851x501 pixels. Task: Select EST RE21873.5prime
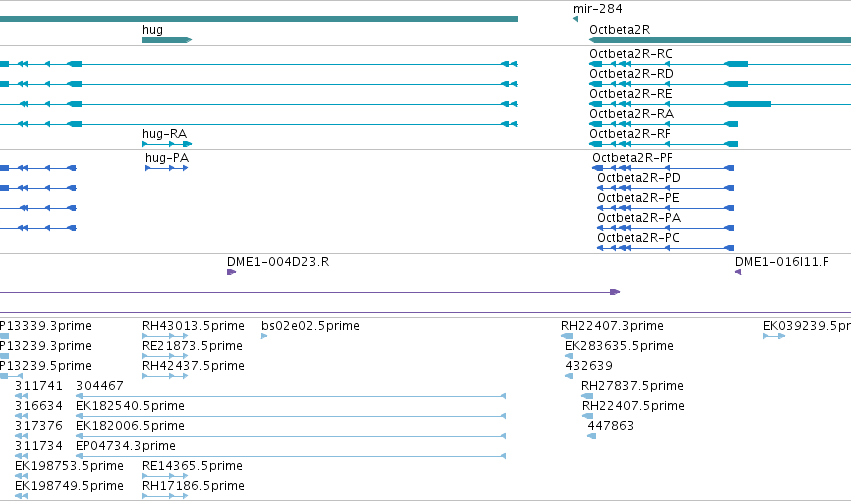click(192, 346)
